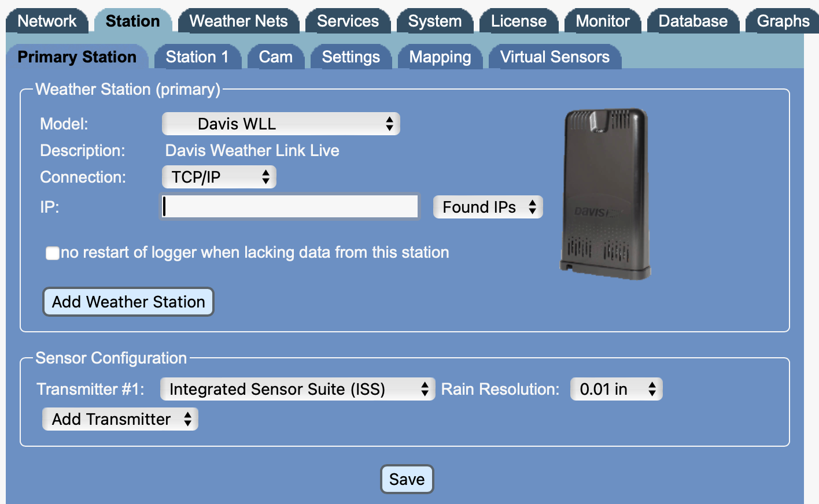Open the Services tab
The height and width of the screenshot is (504, 819).
point(348,21)
